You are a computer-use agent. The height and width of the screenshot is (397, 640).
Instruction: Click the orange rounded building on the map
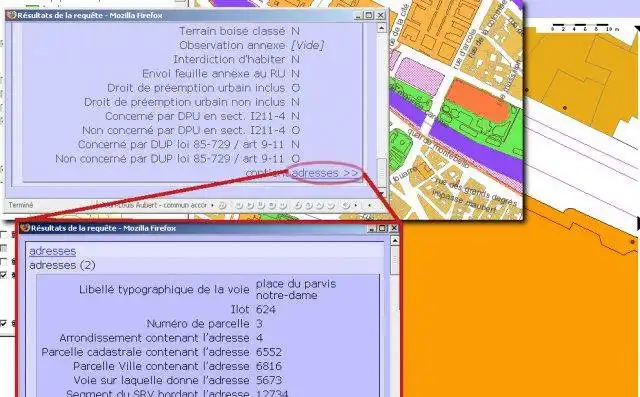pos(478,100)
